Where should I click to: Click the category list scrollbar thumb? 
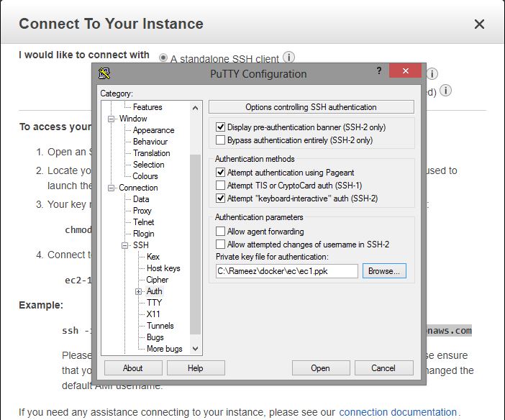195,245
